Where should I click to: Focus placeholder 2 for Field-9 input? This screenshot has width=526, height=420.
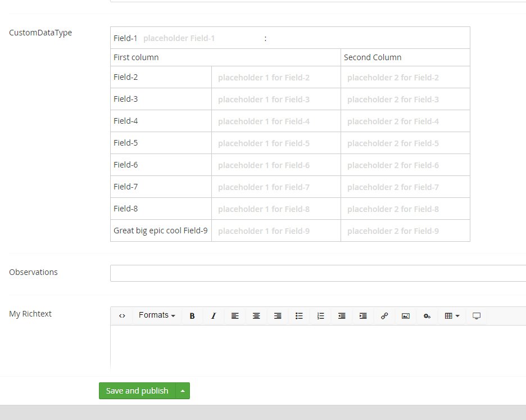click(x=405, y=231)
